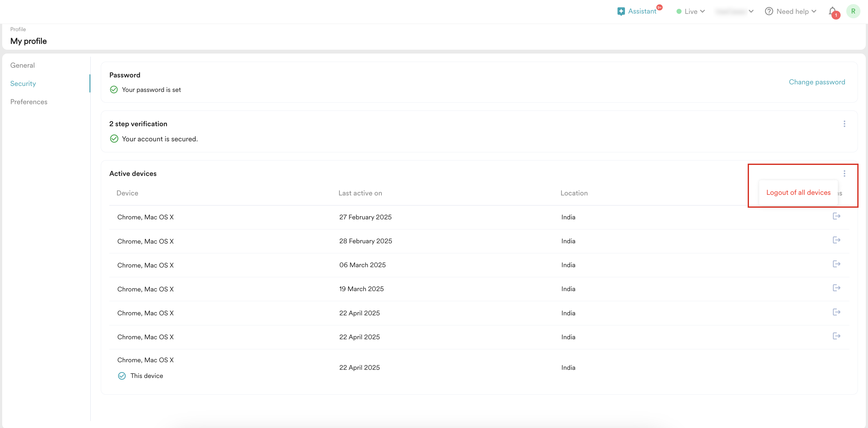Log out the 06 March 2025 device
Viewport: 868px width, 428px height.
(x=836, y=264)
